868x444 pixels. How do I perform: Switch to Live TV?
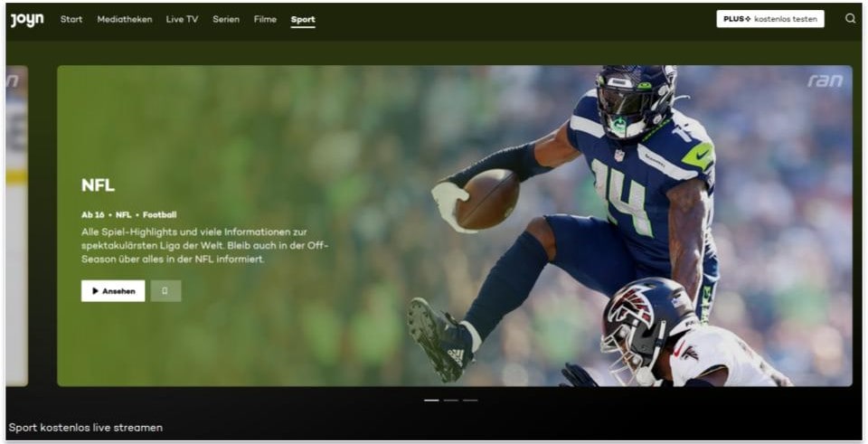[x=182, y=19]
